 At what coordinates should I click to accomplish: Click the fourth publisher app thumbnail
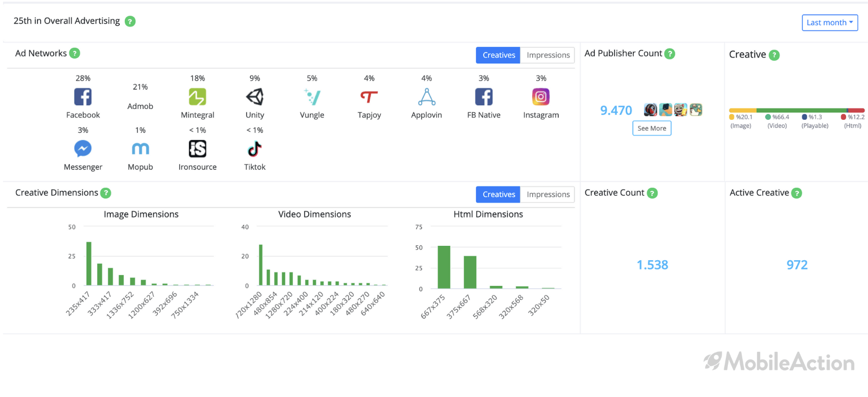[696, 110]
